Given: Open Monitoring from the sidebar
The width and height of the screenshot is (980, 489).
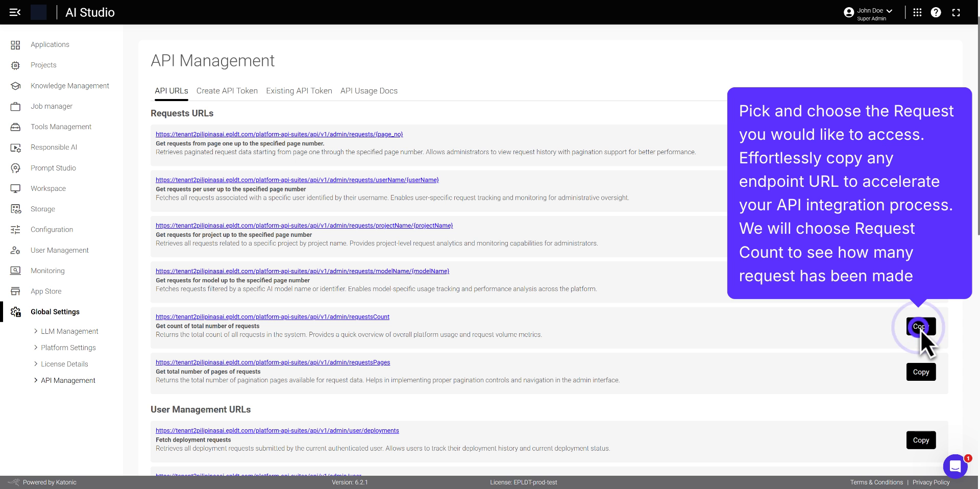Looking at the screenshot, I should pos(47,271).
